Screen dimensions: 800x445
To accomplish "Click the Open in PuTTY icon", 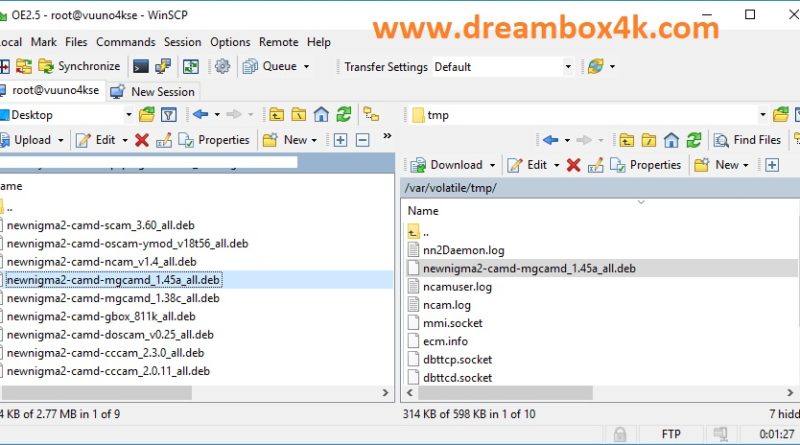I will click(x=163, y=66).
